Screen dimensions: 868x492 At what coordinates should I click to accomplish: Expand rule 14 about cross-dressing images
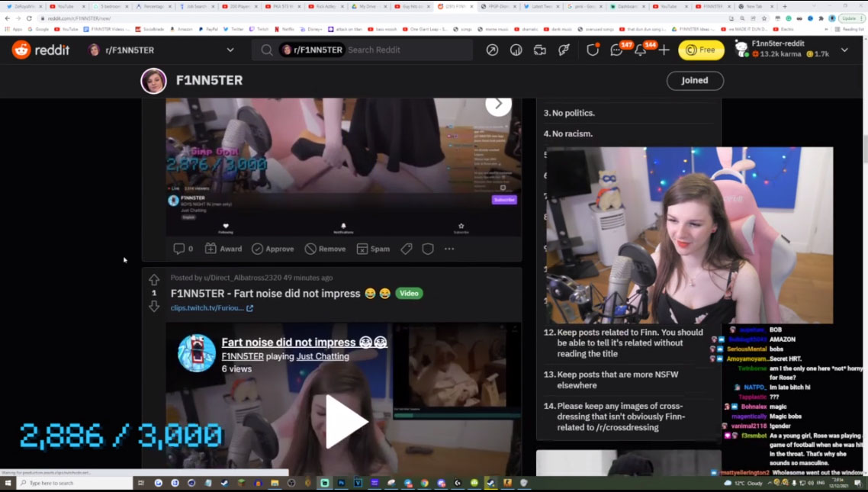point(628,416)
